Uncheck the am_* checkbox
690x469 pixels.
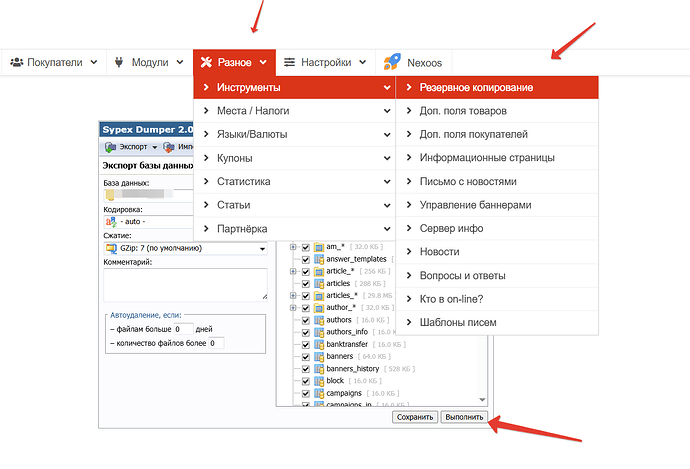306,247
